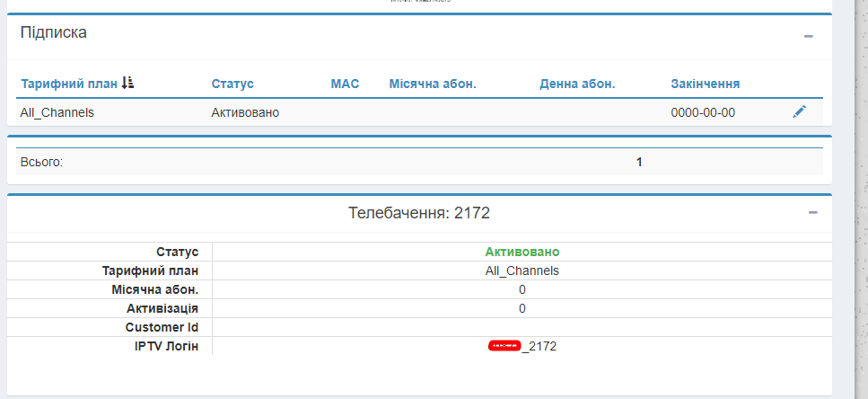Sort table by Статус column header
Viewport: 868px width, 399px height.
click(232, 84)
